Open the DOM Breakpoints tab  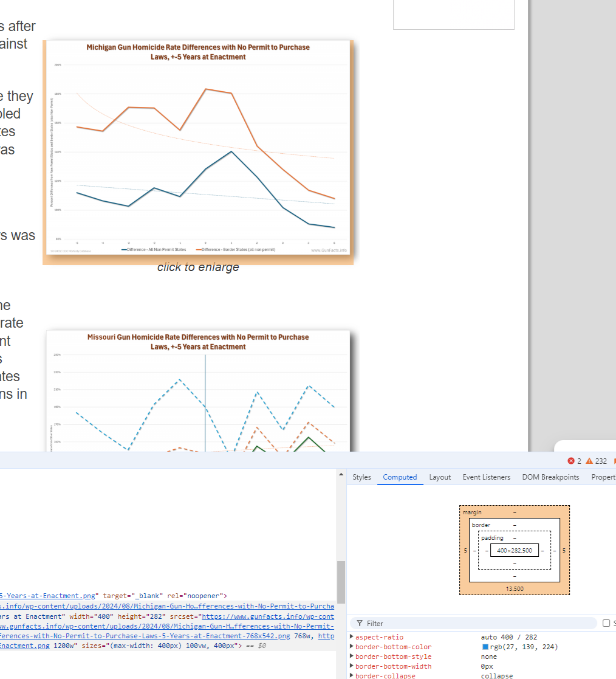point(550,477)
